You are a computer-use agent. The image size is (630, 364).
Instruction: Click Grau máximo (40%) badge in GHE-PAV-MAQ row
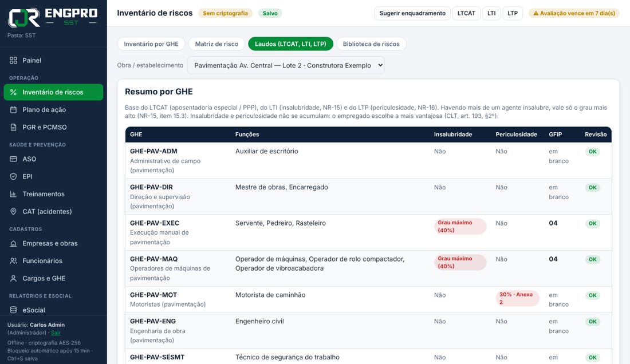click(x=460, y=262)
